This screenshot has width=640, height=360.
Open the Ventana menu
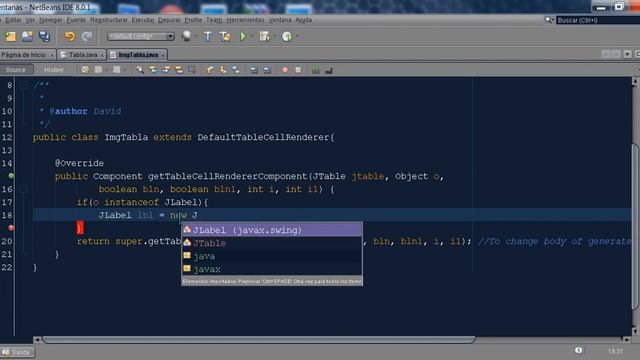pyautogui.click(x=280, y=20)
